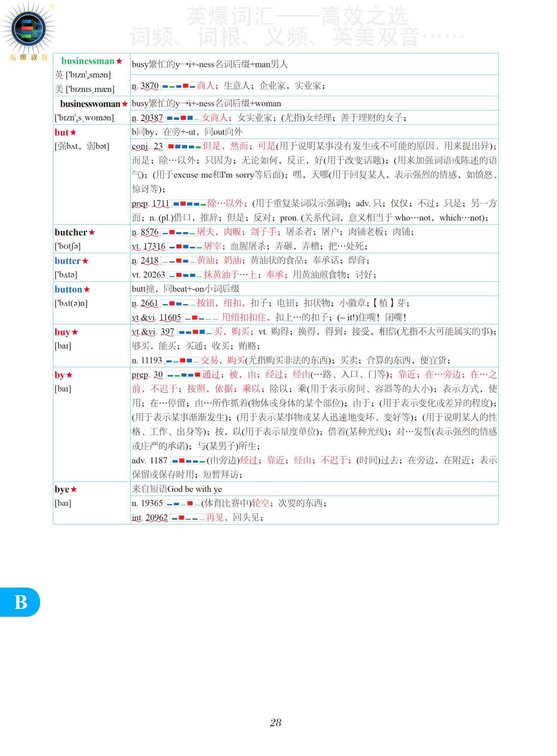Screen dimensions: 557x756
Task: Click the frequency bar after 'adv. 1187'
Action: coord(188,461)
